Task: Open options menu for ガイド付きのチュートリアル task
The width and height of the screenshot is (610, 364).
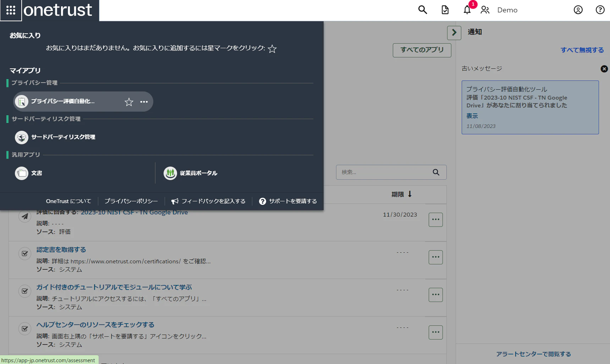Action: (x=436, y=295)
